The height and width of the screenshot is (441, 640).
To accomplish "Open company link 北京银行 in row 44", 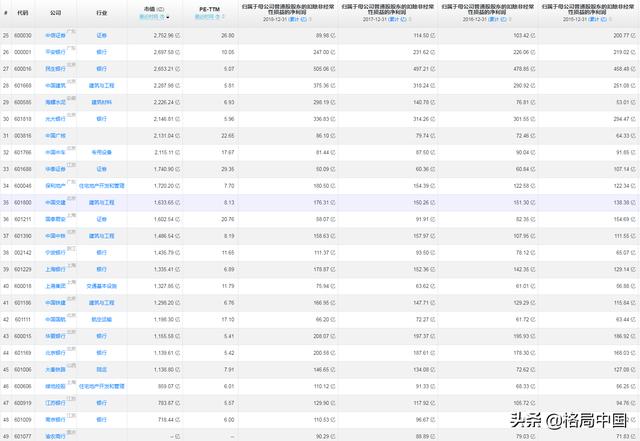I will [55, 353].
